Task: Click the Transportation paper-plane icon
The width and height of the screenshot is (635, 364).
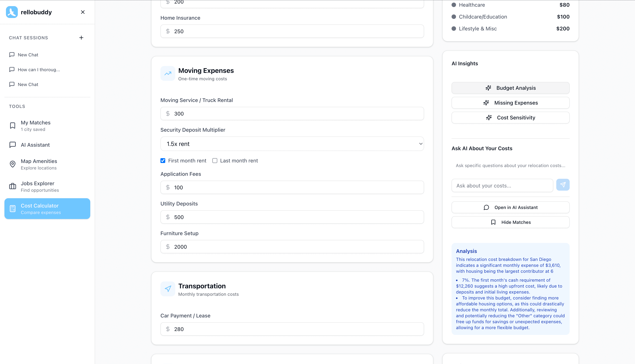Action: click(168, 289)
